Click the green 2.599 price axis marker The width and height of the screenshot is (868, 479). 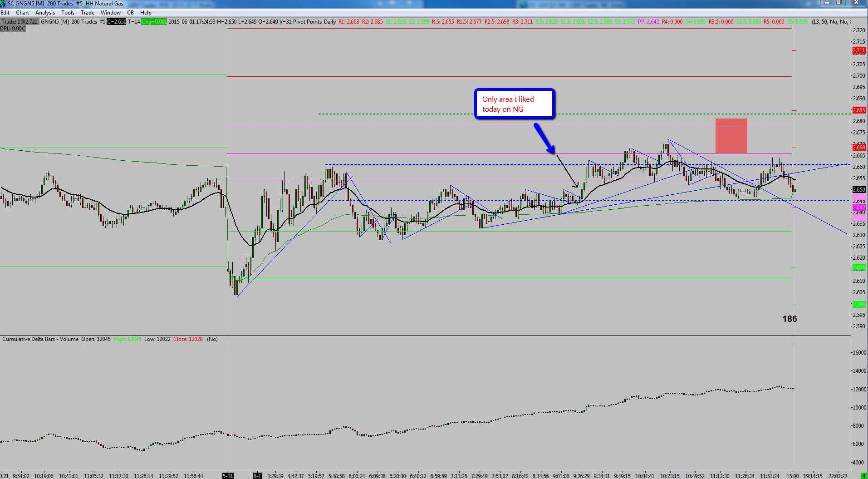click(x=859, y=304)
